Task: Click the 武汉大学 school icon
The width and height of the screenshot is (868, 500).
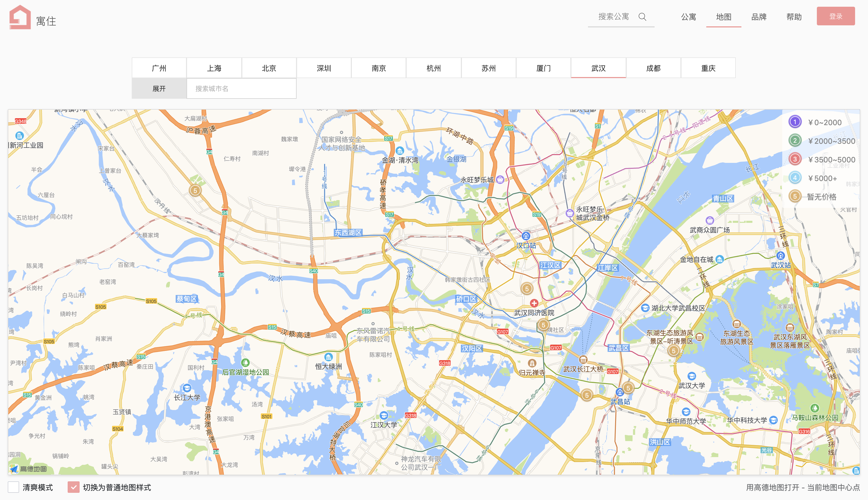Action: coord(692,376)
